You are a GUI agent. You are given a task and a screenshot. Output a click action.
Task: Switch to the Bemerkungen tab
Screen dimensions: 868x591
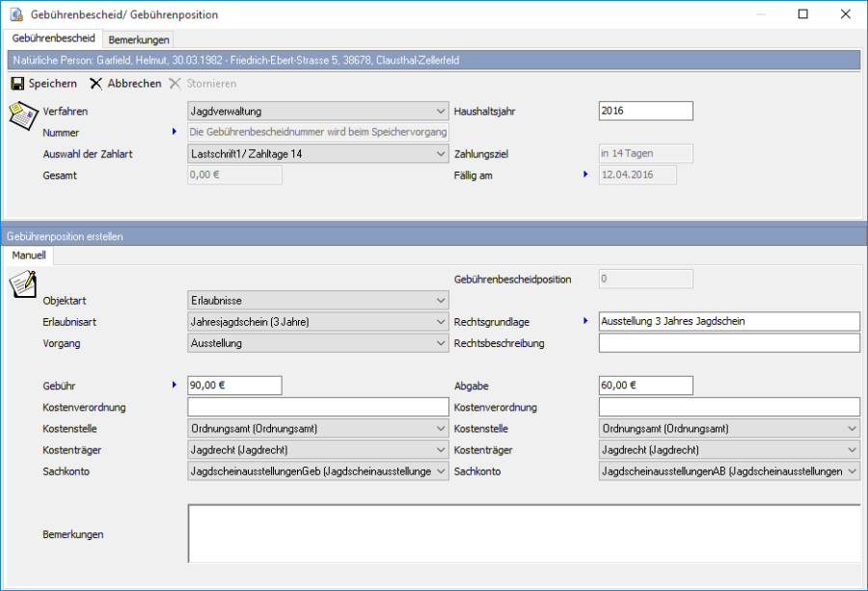139,40
